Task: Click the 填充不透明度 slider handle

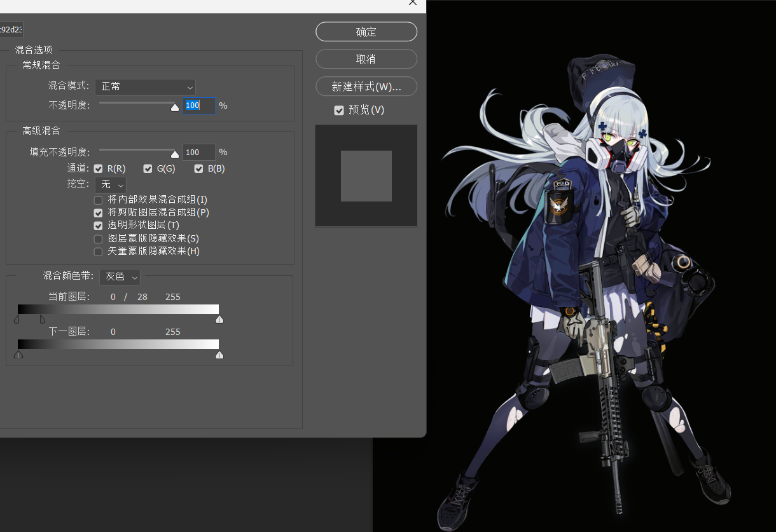Action: click(175, 154)
